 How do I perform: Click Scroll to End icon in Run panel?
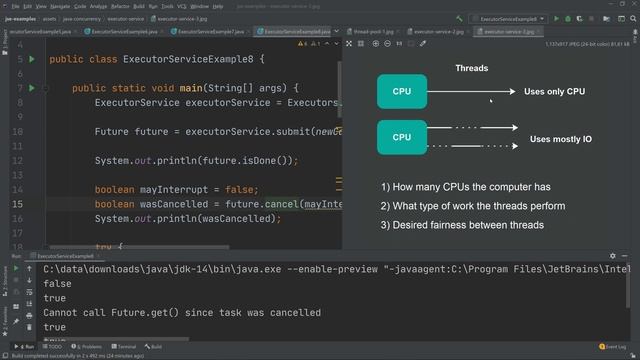[29, 304]
